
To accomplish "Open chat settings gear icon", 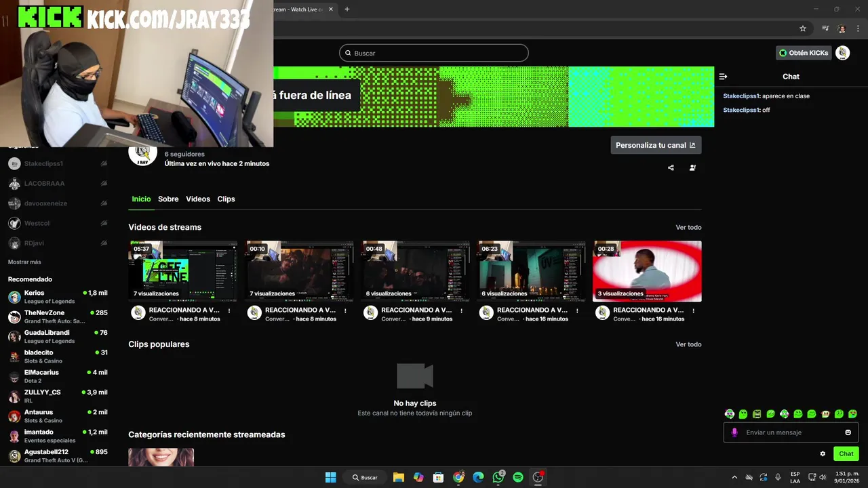I will (823, 454).
